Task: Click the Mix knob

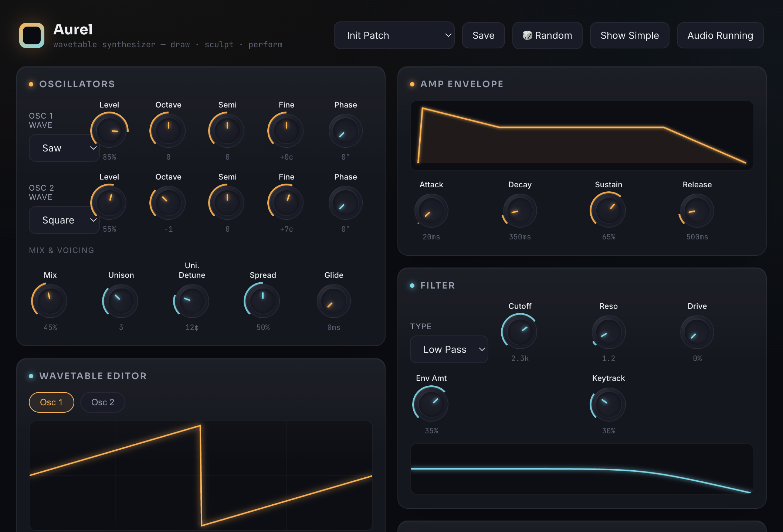Action: pos(50,301)
